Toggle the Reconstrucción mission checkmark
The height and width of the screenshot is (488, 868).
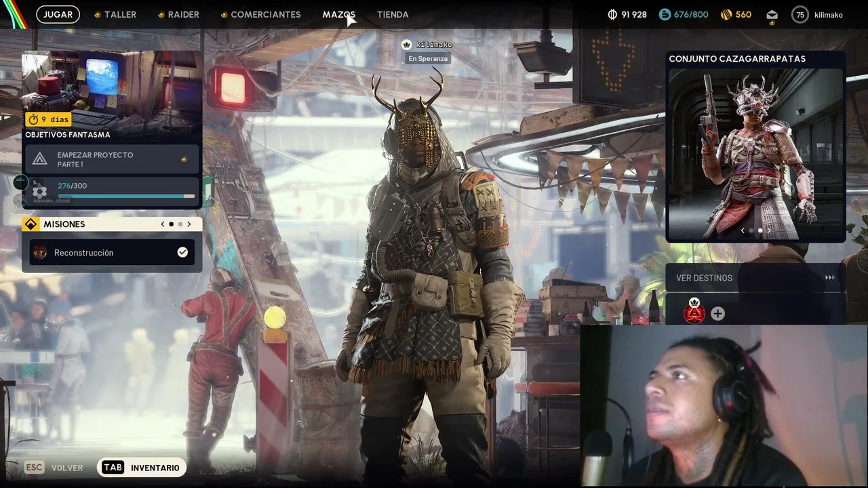[x=182, y=252]
